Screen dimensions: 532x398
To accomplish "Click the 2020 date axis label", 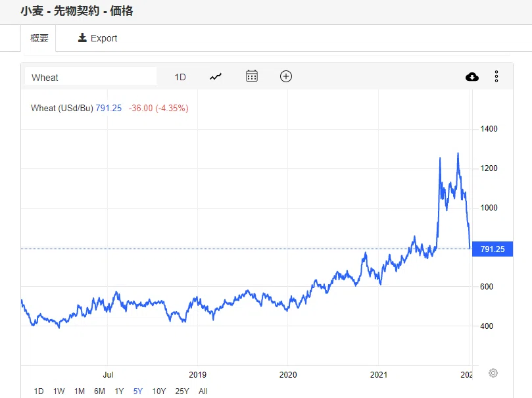I will pyautogui.click(x=288, y=375).
